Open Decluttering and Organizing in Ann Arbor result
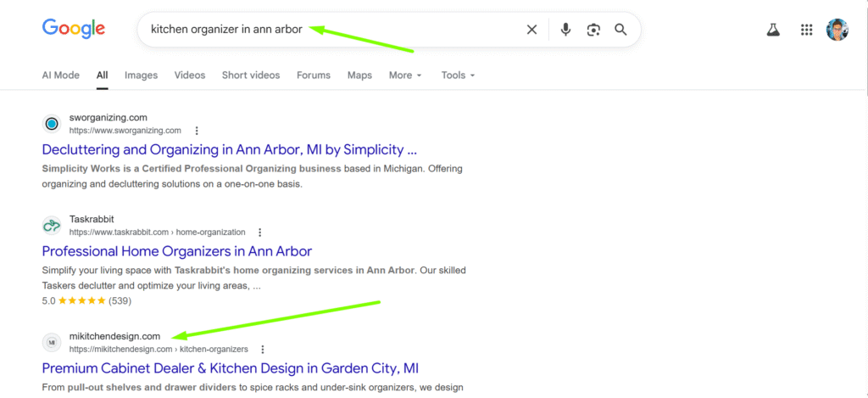This screenshot has height=398, width=868. click(x=229, y=149)
